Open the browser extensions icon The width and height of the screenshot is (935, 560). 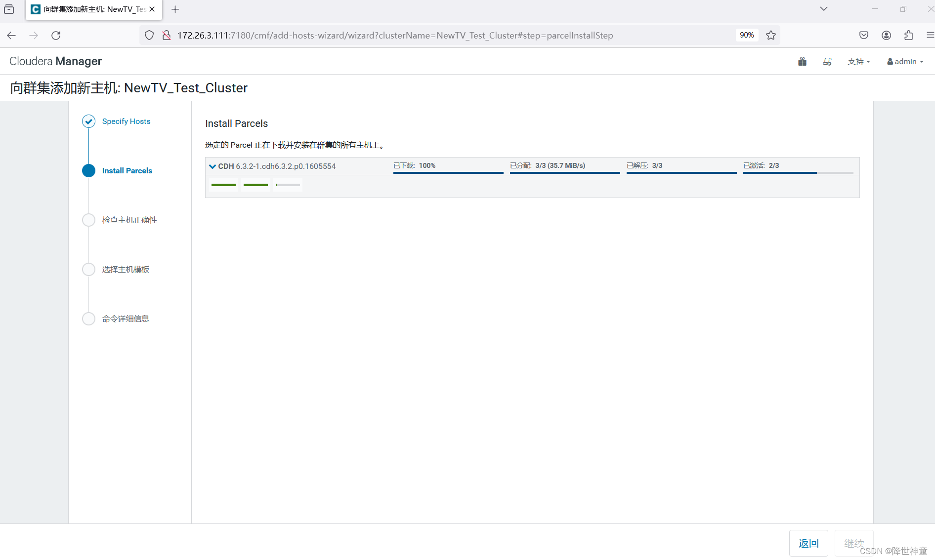pyautogui.click(x=908, y=35)
